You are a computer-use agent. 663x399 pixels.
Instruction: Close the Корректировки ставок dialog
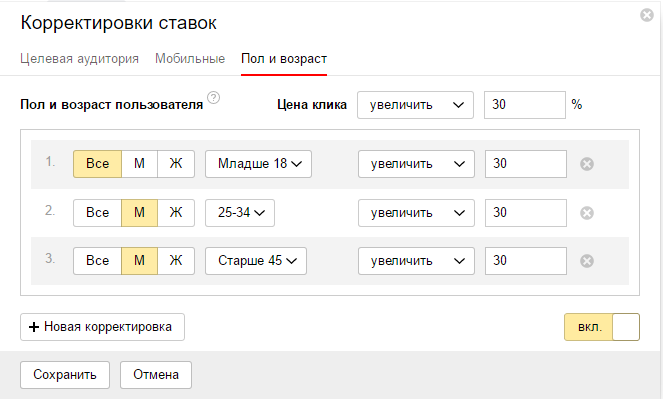(647, 15)
